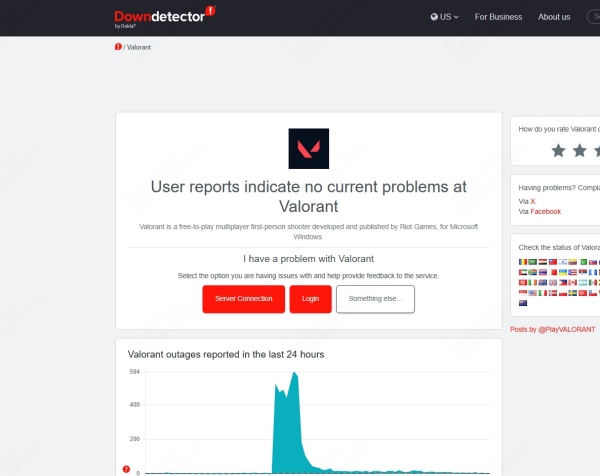600x476 pixels.
Task: Click 'User reports indicate no current problems' heading
Action: pyautogui.click(x=308, y=196)
